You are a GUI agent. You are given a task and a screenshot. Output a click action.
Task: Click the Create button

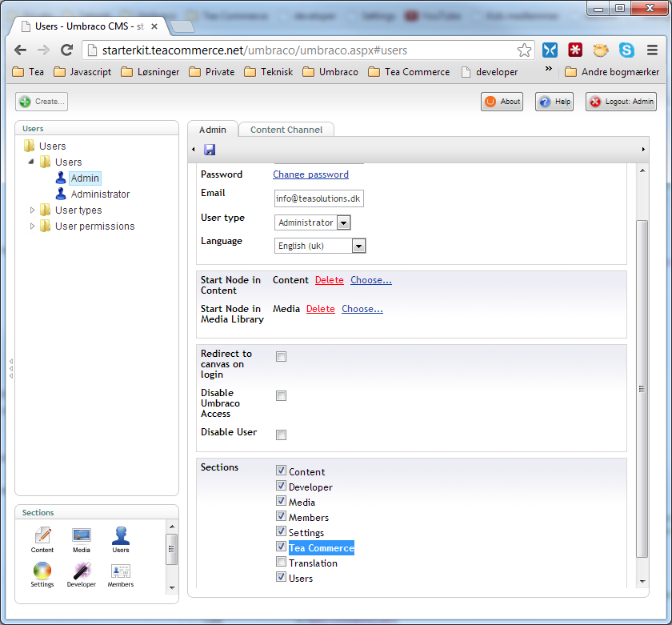(x=42, y=102)
